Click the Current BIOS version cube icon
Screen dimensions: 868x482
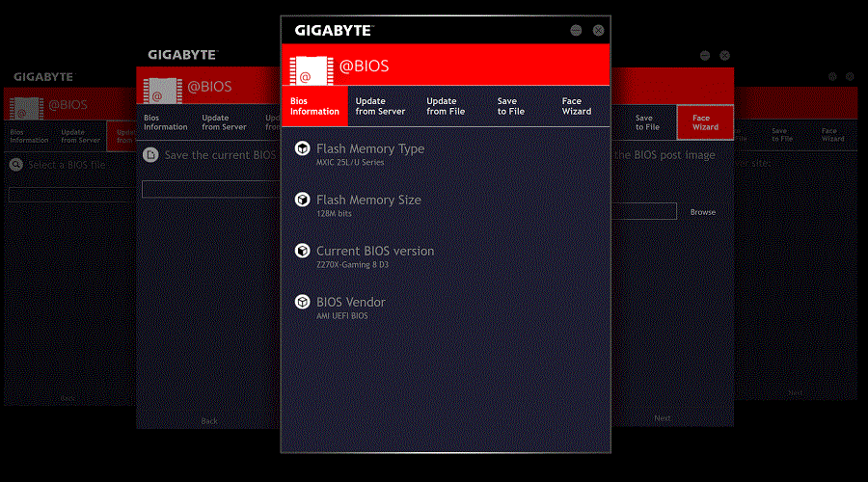[302, 251]
